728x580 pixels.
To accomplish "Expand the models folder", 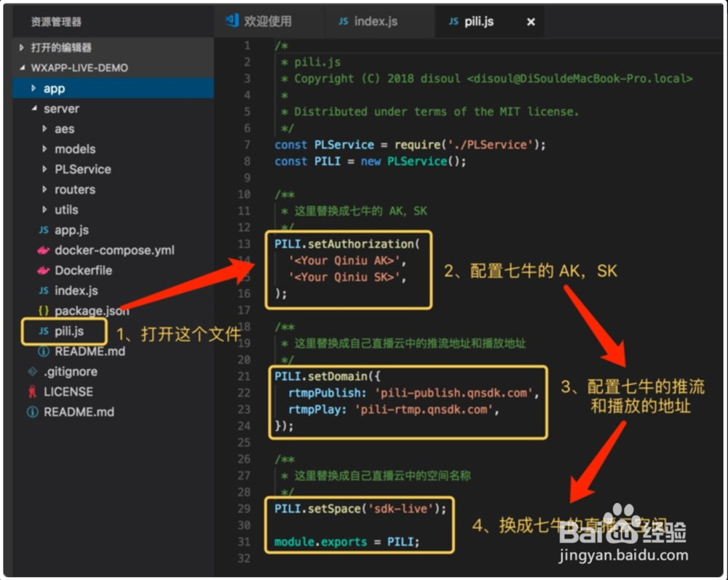I will tap(44, 149).
